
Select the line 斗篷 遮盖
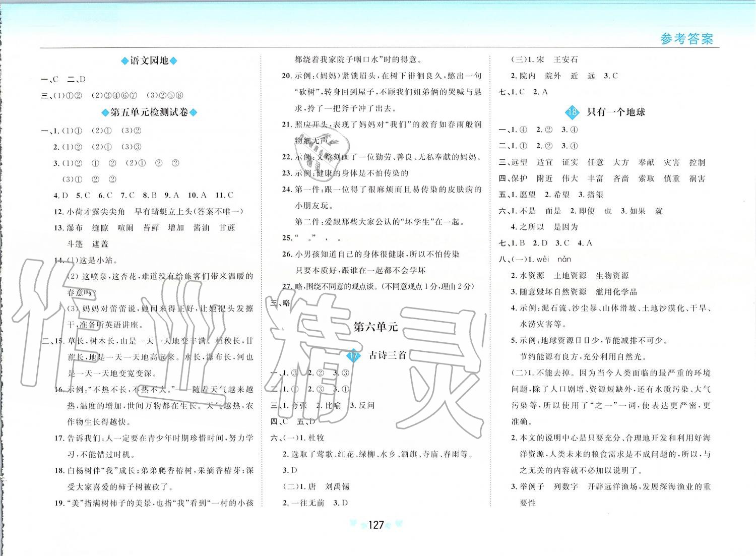87,244
